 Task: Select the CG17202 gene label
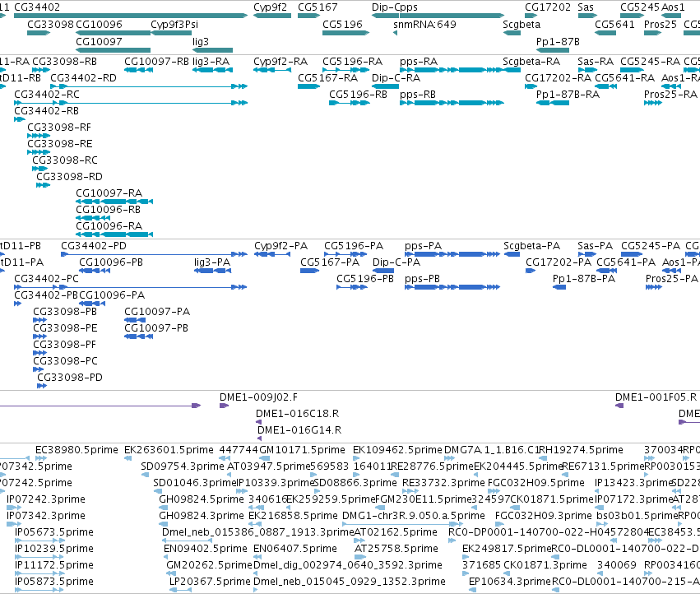547,7
